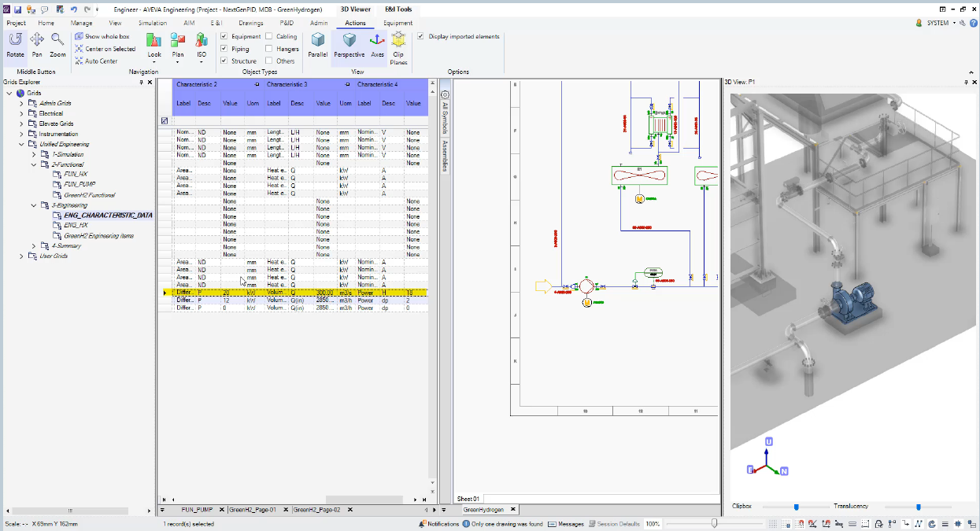Select the Sheet 01 drawing tab
This screenshot has width=980, height=531.
(x=468, y=499)
